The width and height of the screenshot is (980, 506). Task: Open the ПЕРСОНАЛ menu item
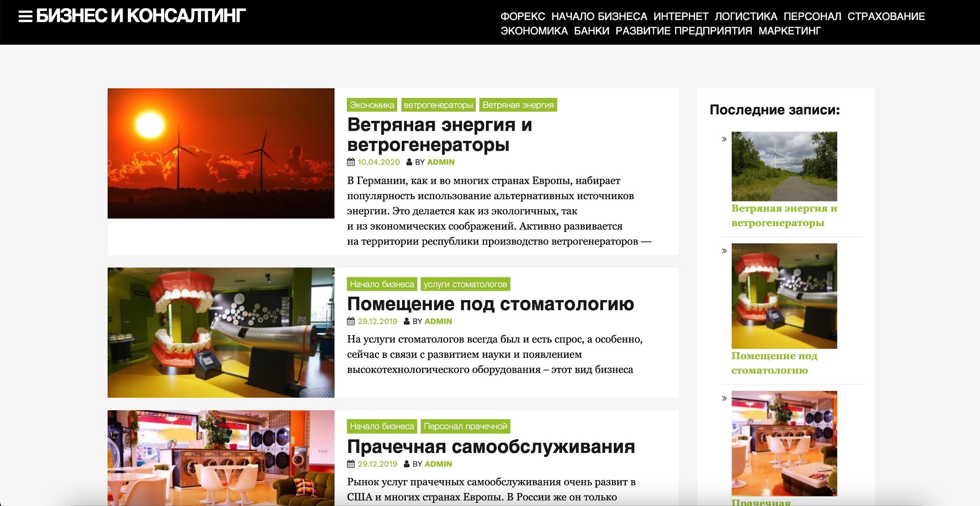[x=813, y=16]
